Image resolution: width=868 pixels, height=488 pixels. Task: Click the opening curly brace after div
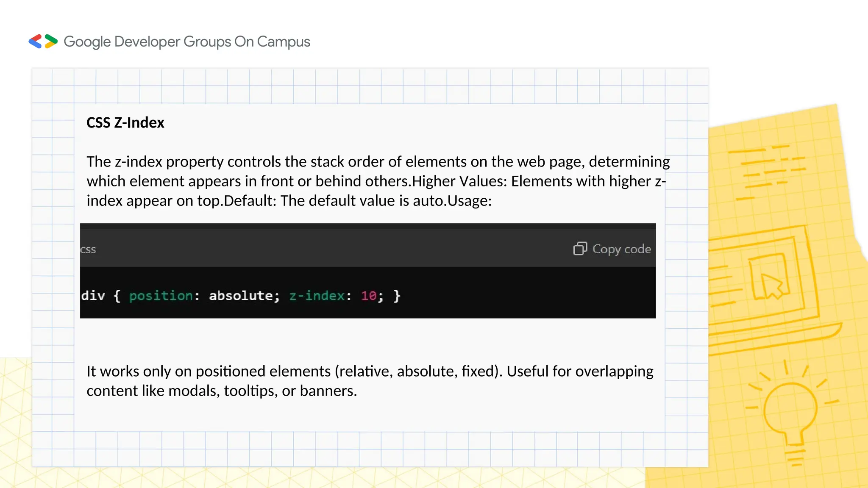(117, 296)
